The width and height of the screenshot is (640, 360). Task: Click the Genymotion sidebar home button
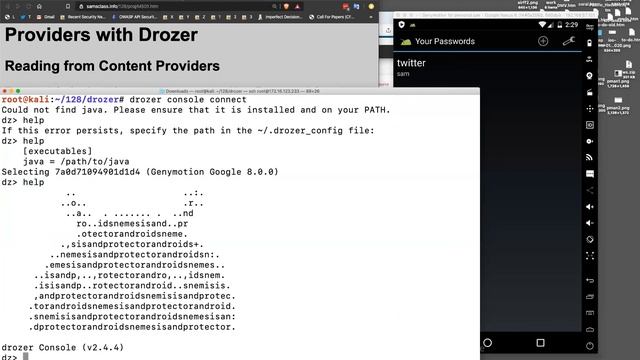(x=589, y=329)
